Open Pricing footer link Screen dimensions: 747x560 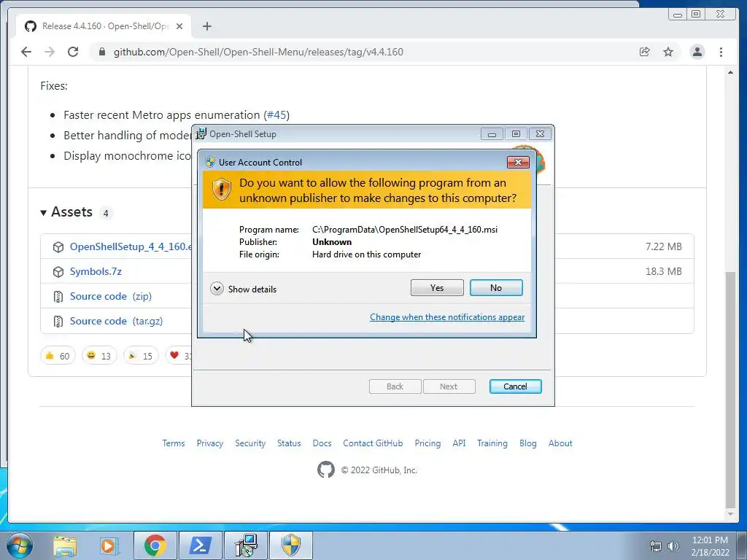tap(427, 443)
